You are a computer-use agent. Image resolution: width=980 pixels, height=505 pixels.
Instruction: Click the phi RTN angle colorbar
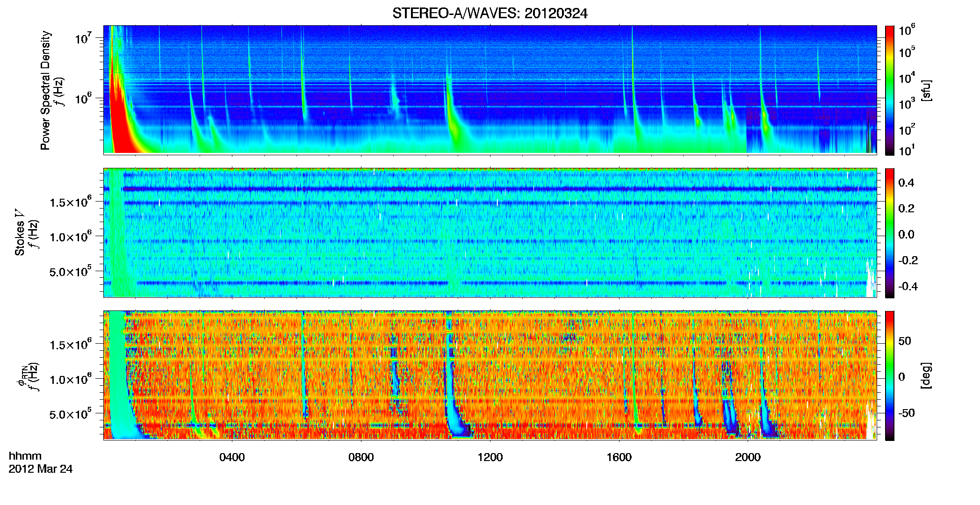click(889, 375)
